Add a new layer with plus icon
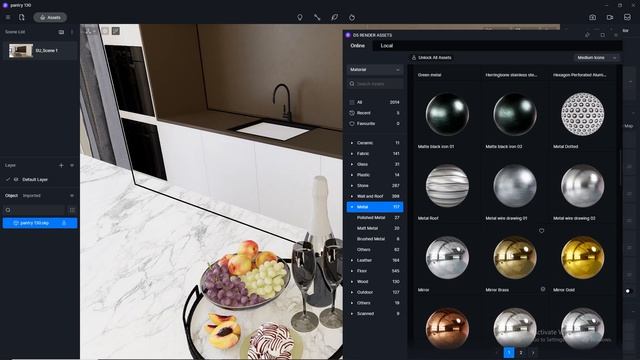 coord(61,165)
